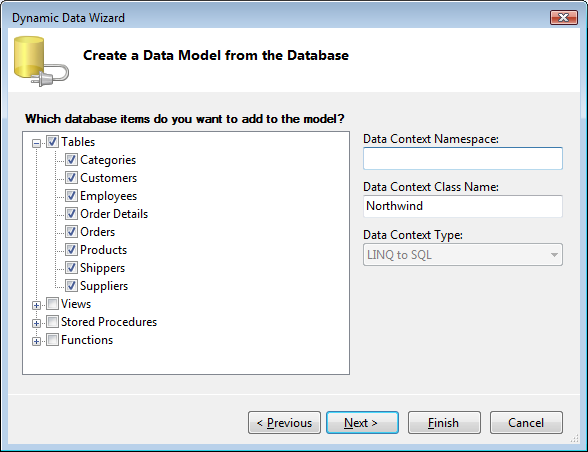Screen dimensions: 588x452
Task: Toggle the Customers table checkbox
Action: coord(71,178)
